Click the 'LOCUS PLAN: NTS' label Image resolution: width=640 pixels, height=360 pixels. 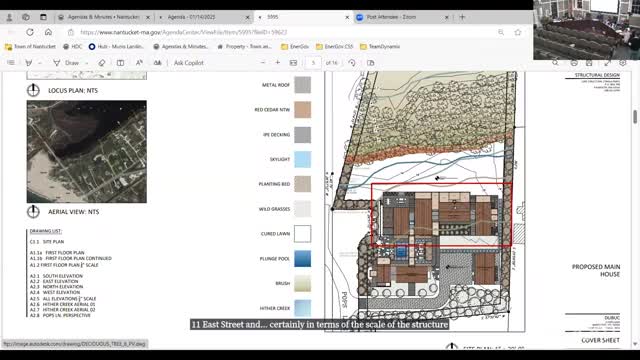(x=73, y=91)
